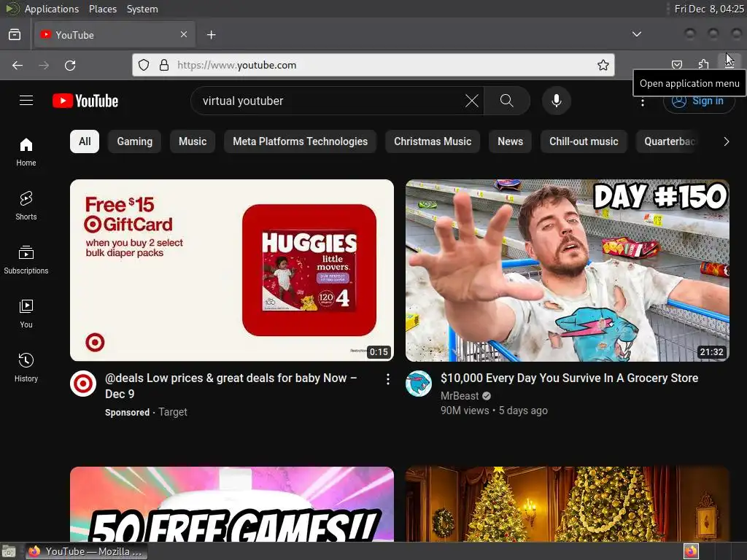
Task: Open YouTube settings three-dot menu
Action: coord(643,101)
